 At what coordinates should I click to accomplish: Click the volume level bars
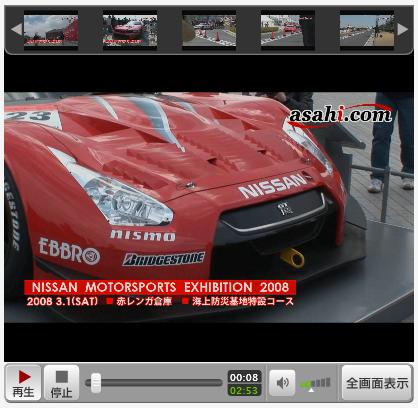(315, 383)
